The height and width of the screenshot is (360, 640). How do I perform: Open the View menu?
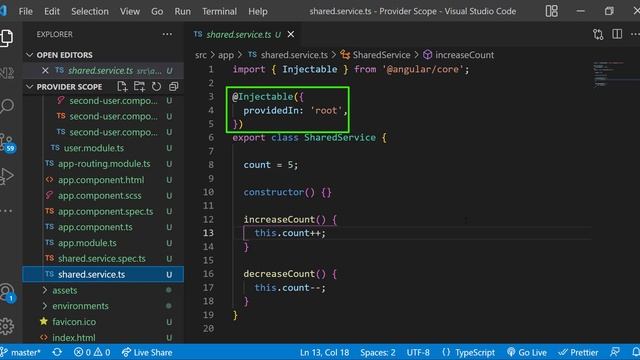(x=130, y=11)
